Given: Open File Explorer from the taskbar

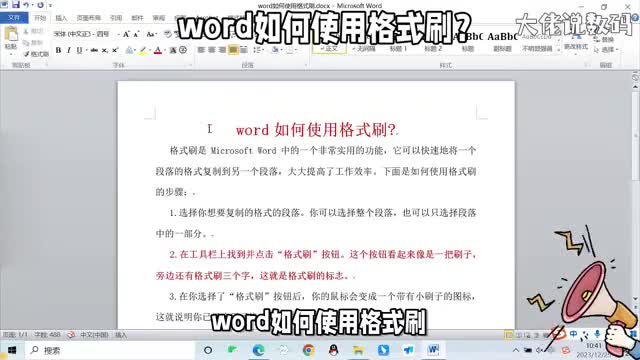Looking at the screenshot, I should coord(358,350).
